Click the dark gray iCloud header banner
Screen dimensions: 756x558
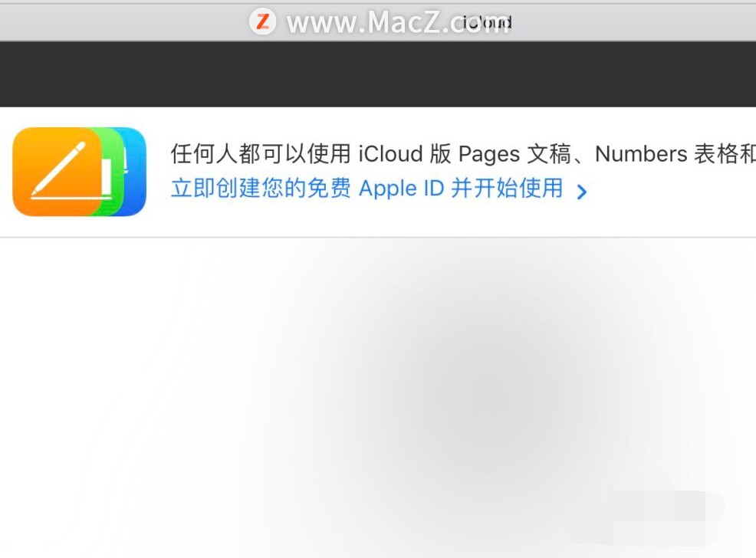(x=378, y=74)
